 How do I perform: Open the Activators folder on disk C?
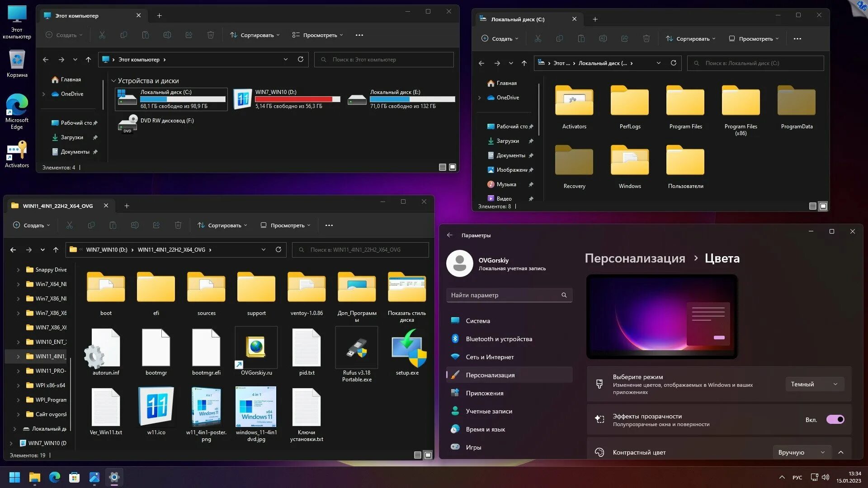(574, 102)
